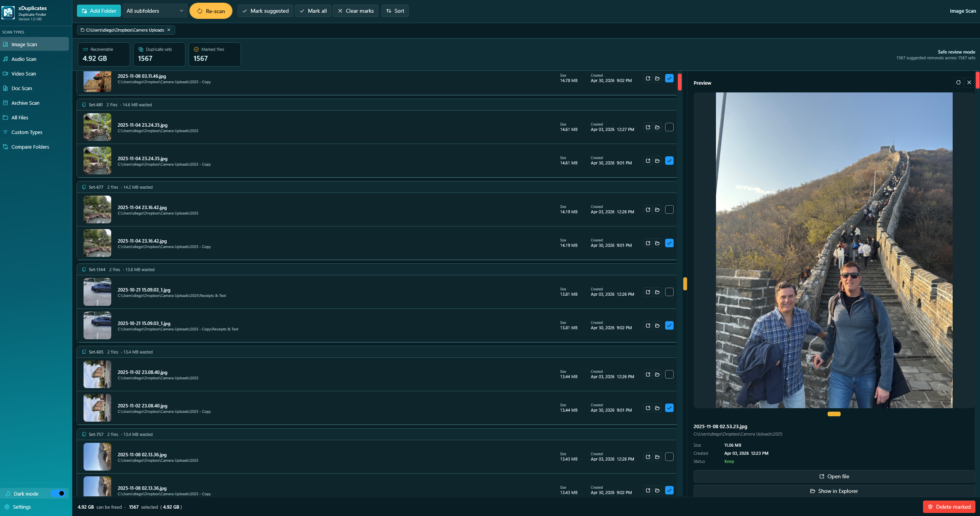The width and height of the screenshot is (980, 516).
Task: Click the preview filename 2025-11-08 02.53.23.jpg
Action: [x=720, y=426]
